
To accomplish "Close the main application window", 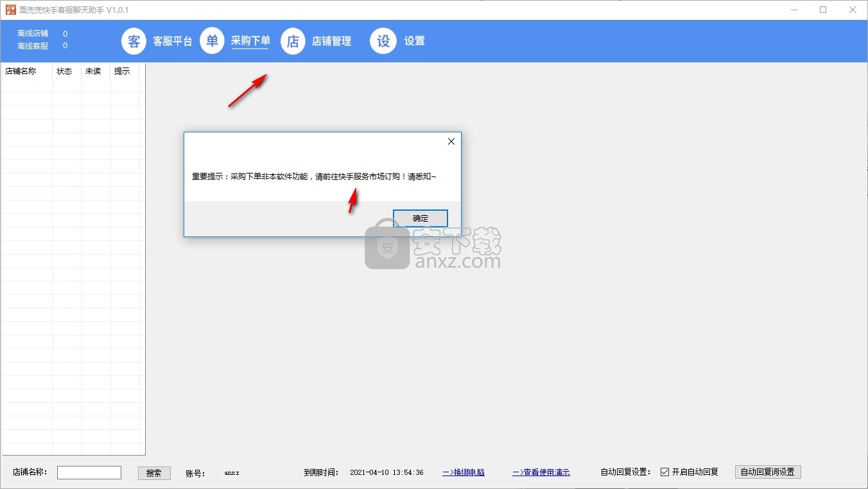I will pos(853,10).
